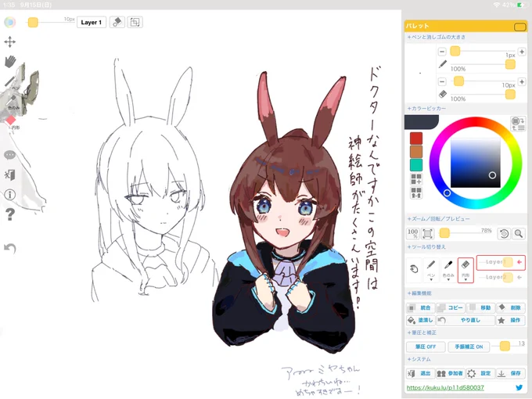Image resolution: width=532 pixels, height=399 pixels.
Task: Open the info circle icon
Action: [10, 195]
